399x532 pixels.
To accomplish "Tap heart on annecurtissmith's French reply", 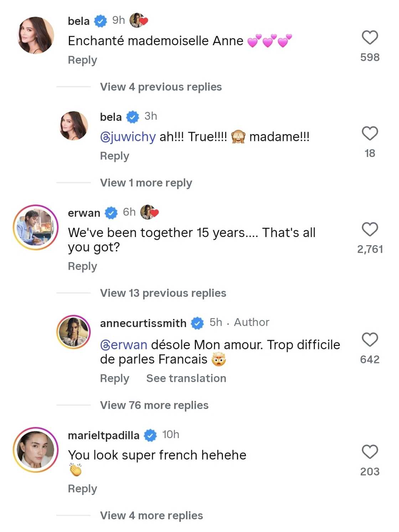I will 369,340.
